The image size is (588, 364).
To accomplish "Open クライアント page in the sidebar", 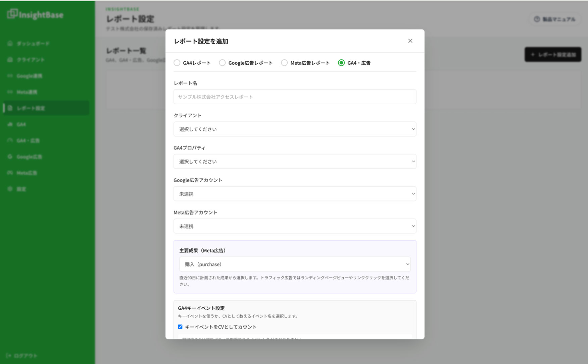I will click(46, 59).
